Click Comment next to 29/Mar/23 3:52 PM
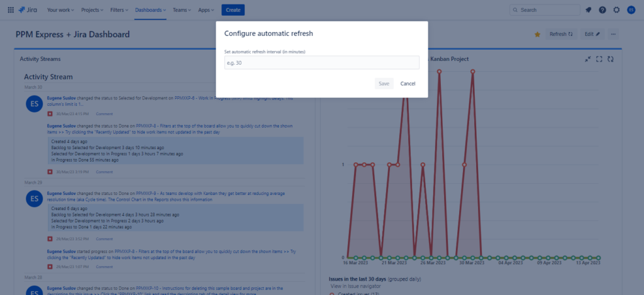 104,239
